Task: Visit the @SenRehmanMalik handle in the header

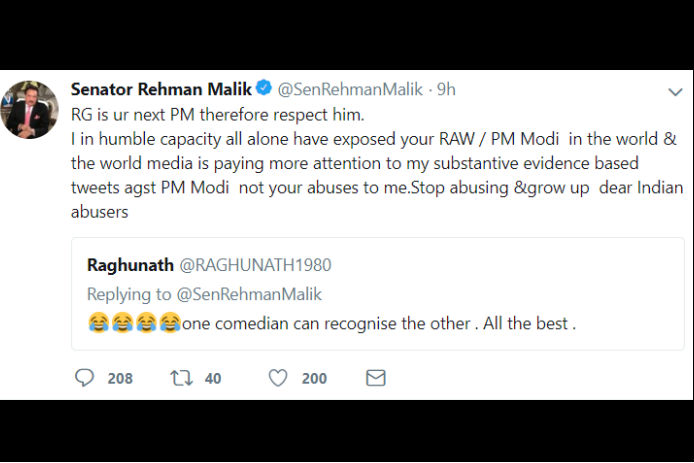Action: click(x=350, y=89)
